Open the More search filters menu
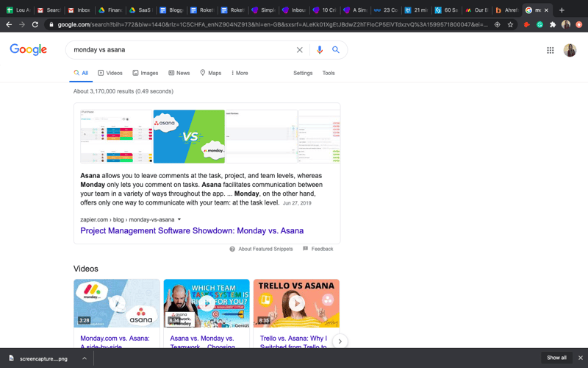This screenshot has width=588, height=368. pos(240,73)
